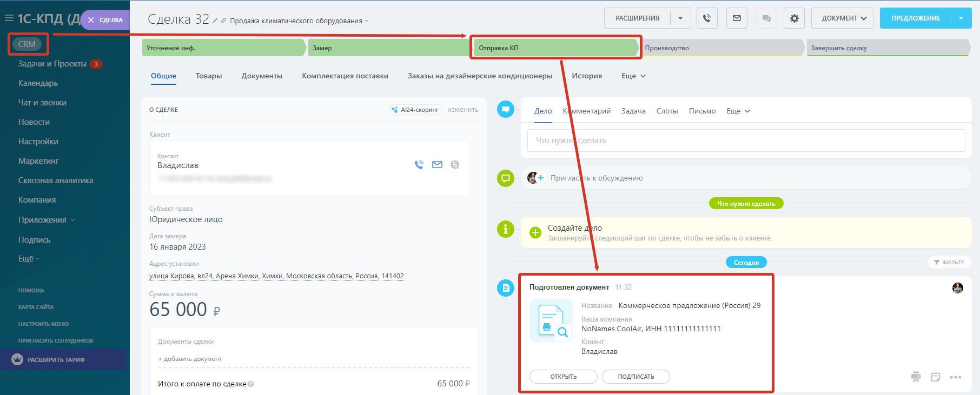This screenshot has height=395, width=980.
Task: Select the Производство stage in the pipeline bar
Action: pos(721,48)
